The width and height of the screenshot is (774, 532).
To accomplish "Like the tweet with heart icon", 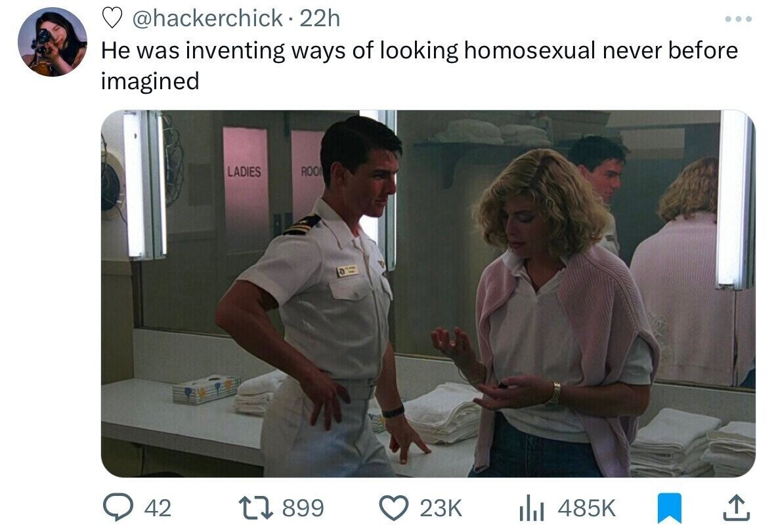I will pos(393,508).
